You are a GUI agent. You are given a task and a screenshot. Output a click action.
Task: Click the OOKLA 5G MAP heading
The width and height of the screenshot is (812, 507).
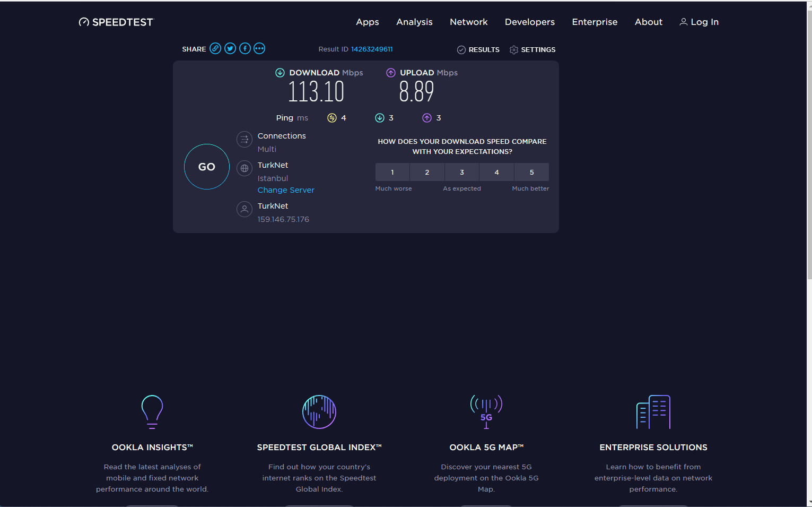[486, 448]
